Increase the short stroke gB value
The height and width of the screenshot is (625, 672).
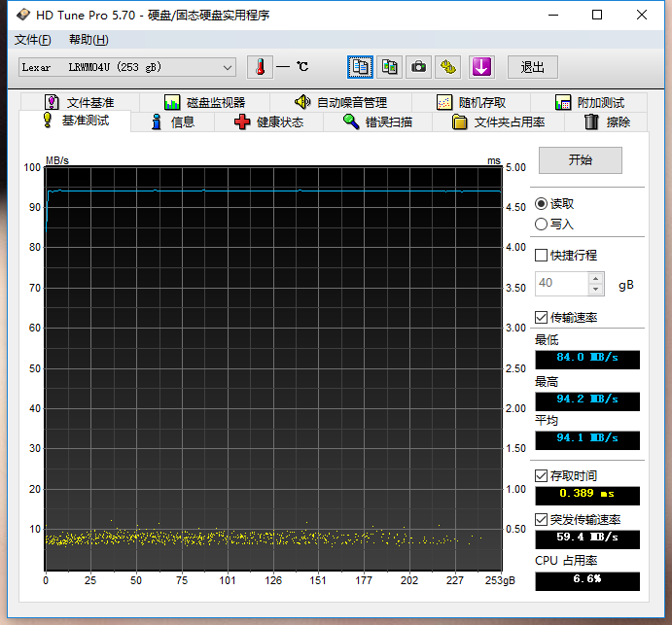(x=596, y=278)
